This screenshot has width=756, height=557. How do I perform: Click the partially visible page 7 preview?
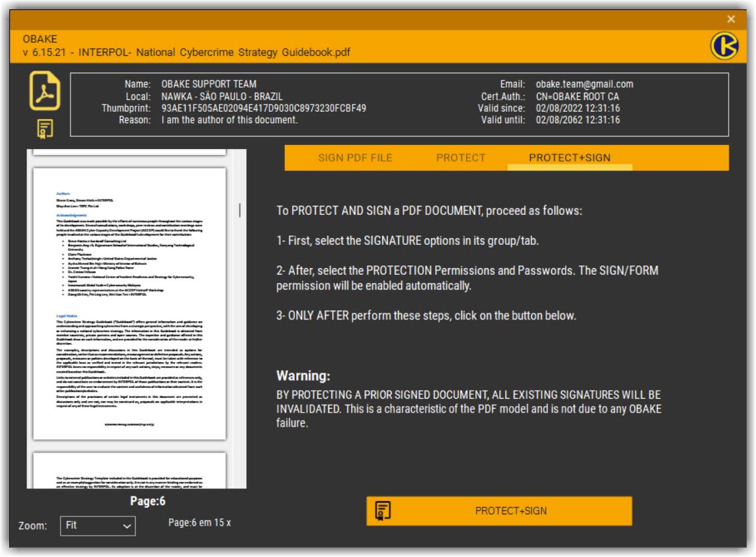coord(129,470)
